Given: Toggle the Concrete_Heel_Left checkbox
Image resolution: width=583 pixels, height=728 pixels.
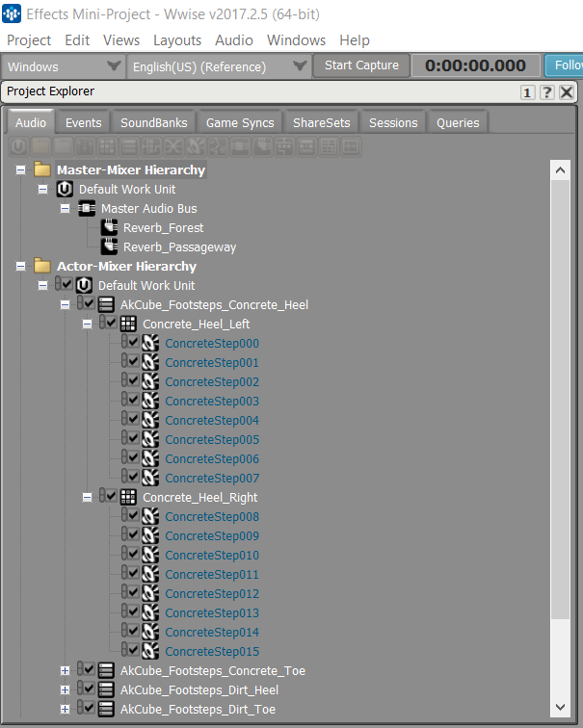Looking at the screenshot, I should tap(112, 322).
